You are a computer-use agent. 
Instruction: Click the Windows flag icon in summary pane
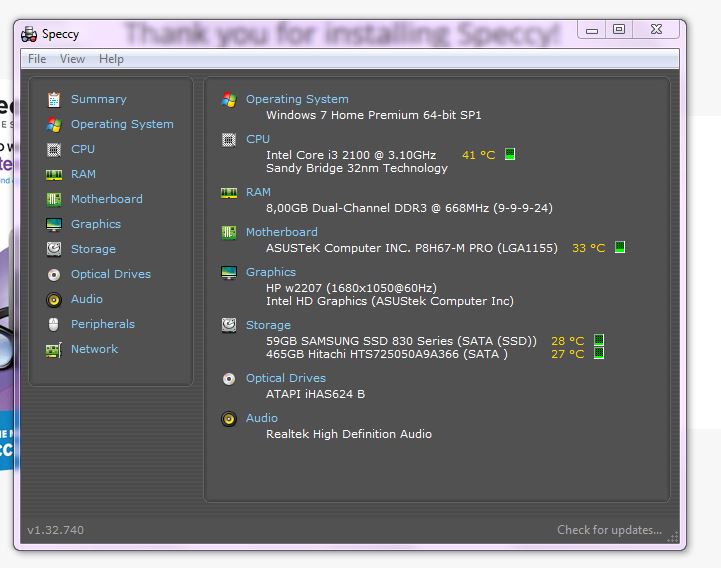pyautogui.click(x=229, y=99)
